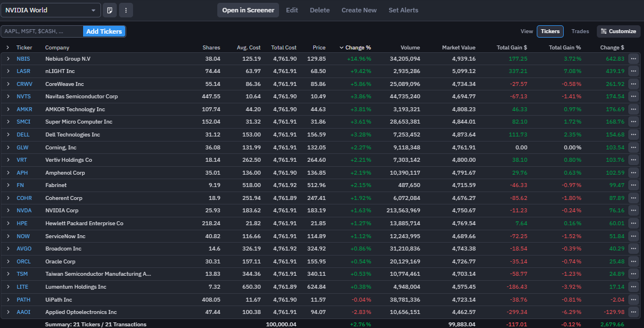Open the row options menu for TSM
The image size is (644, 328).
[x=633, y=274]
